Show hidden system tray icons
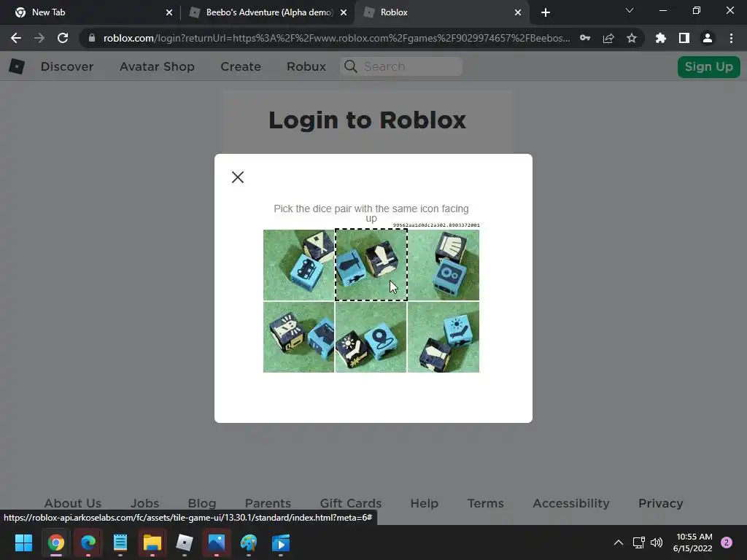This screenshot has width=747, height=560. tap(619, 542)
